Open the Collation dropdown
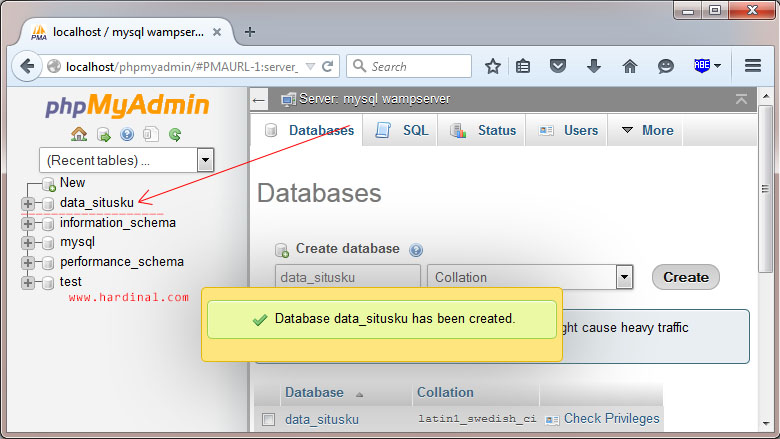The width and height of the screenshot is (780, 439). click(624, 277)
